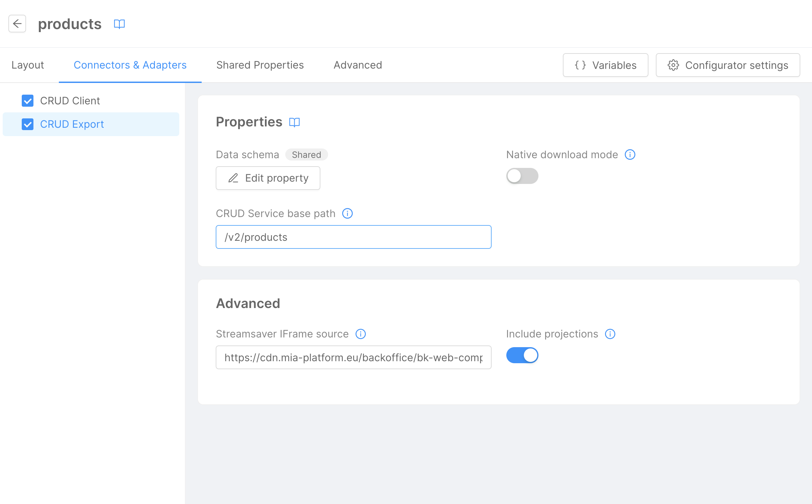Click the info icon for Streamsaver IFrame source
Viewport: 812px width, 504px height.
pyautogui.click(x=361, y=334)
